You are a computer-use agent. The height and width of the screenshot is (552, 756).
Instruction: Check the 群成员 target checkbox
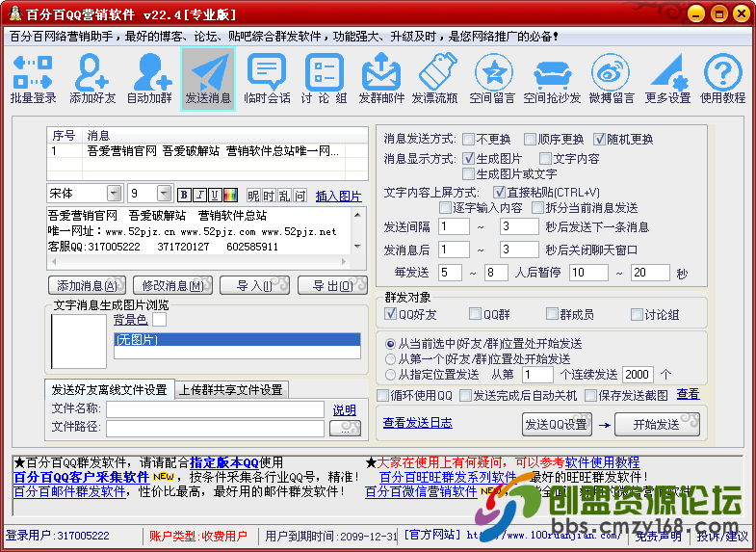click(552, 314)
